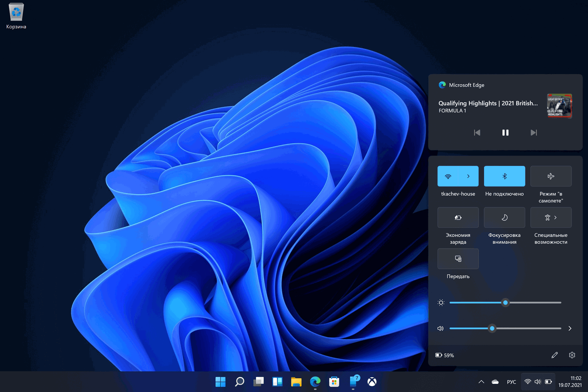The height and width of the screenshot is (392, 588).
Task: Turn on battery saver tile
Action: [458, 218]
